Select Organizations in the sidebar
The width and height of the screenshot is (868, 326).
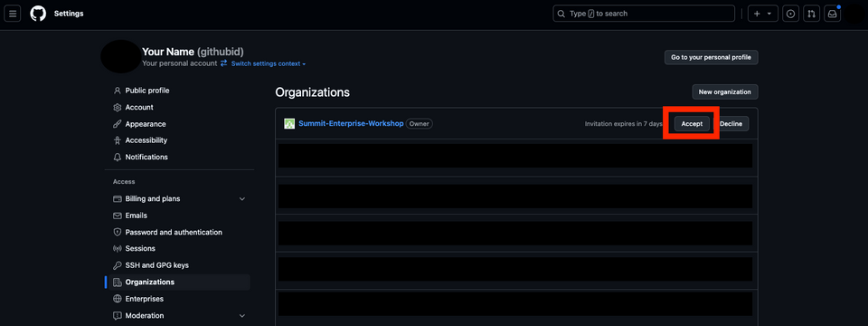(179, 282)
